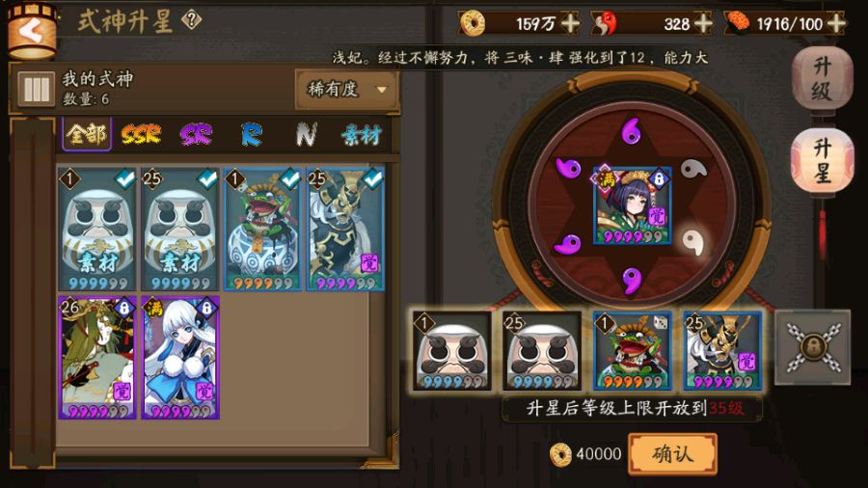Open the 稀有度 sort dropdown
868x488 pixels.
[x=346, y=89]
